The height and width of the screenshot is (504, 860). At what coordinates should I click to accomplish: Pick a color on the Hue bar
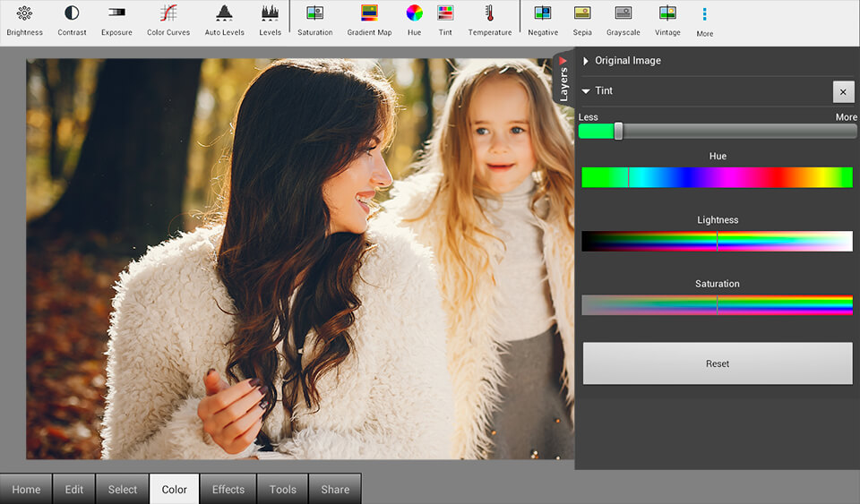click(x=717, y=177)
